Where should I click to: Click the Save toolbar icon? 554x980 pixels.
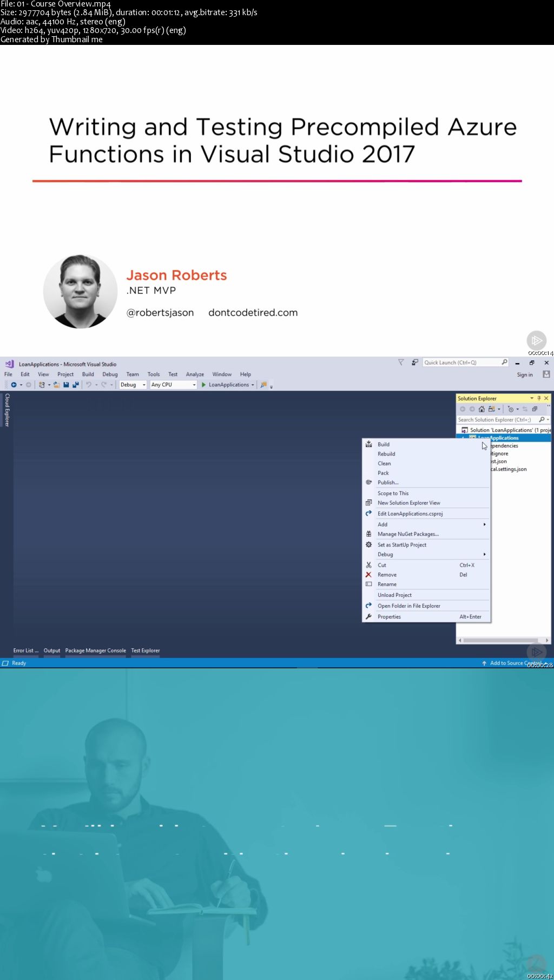pos(66,385)
